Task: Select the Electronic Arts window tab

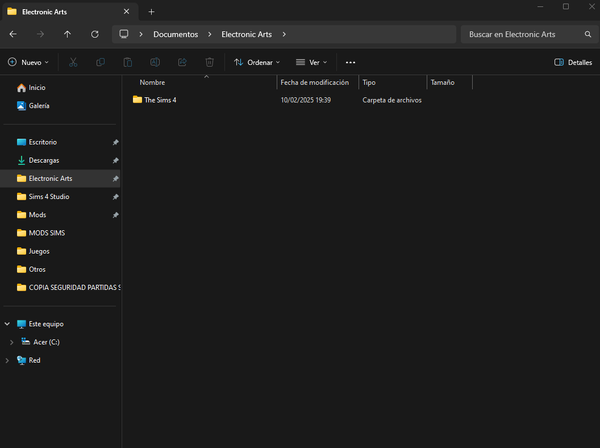Action: [x=69, y=12]
